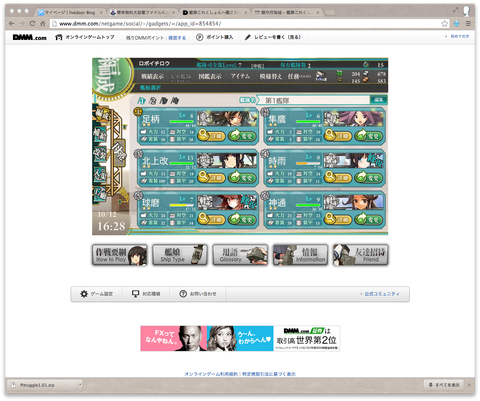
Task: Open お問い合わせ contact link
Action: point(198,294)
